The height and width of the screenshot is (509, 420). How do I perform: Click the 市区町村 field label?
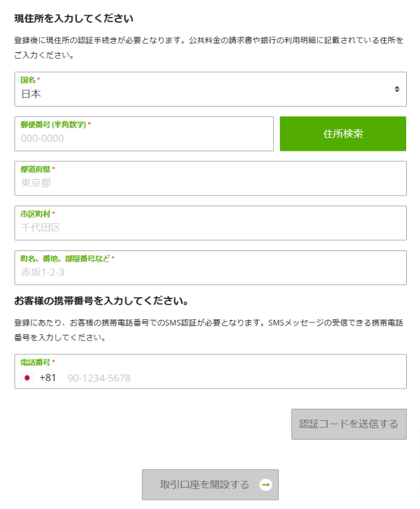[x=36, y=214]
